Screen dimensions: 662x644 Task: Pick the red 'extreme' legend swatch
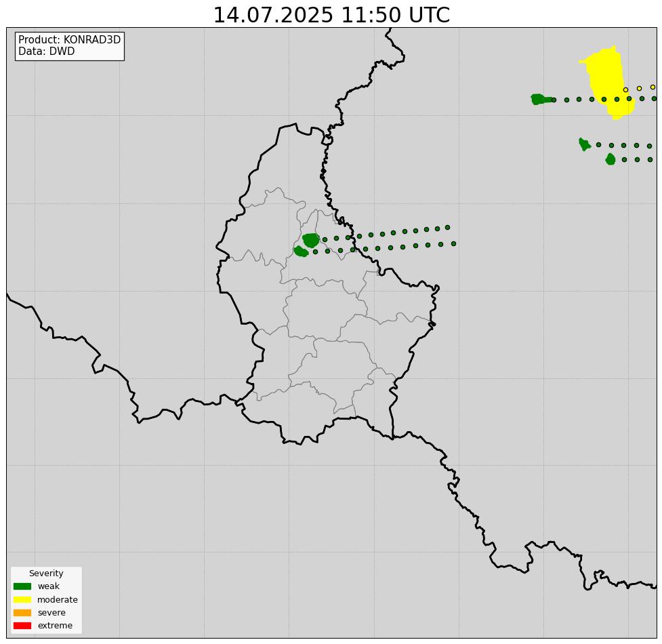22,626
